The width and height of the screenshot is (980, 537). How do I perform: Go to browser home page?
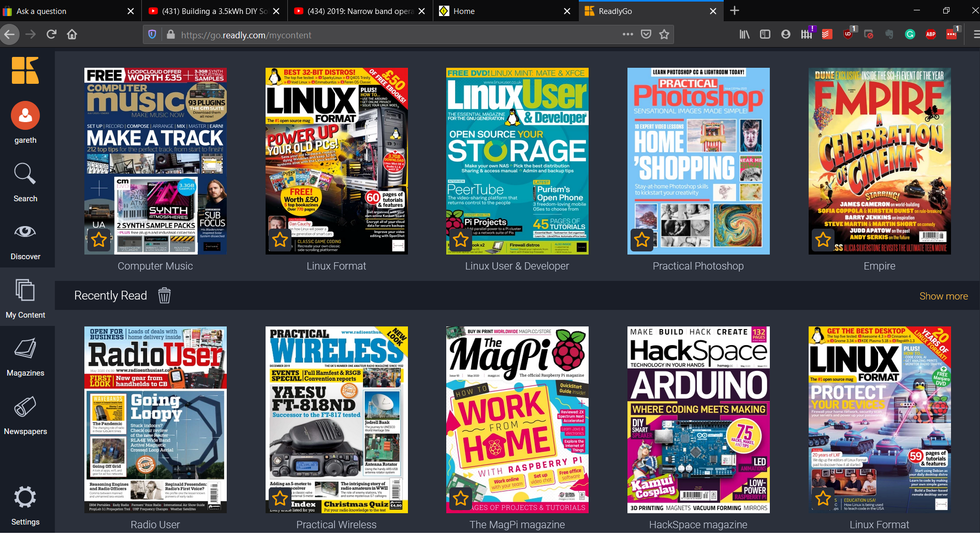(72, 35)
